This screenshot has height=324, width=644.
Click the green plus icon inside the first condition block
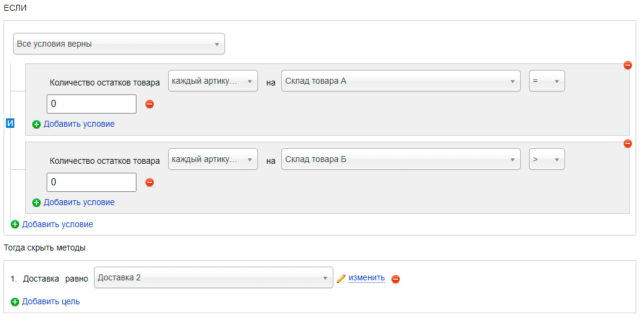click(x=37, y=124)
